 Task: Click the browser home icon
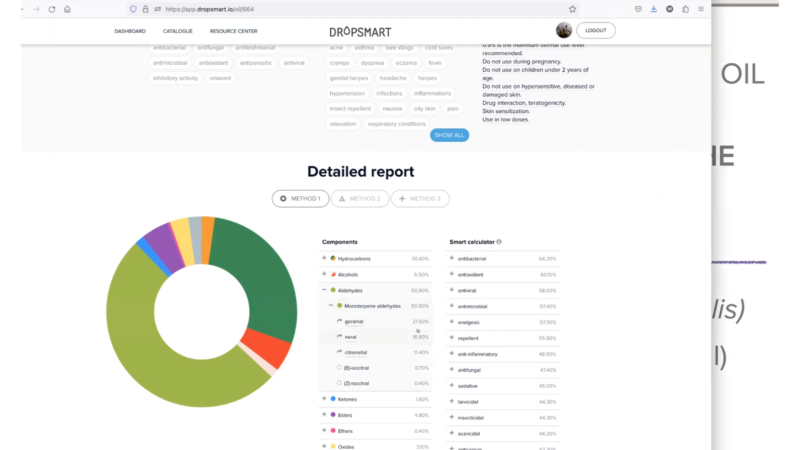click(67, 9)
